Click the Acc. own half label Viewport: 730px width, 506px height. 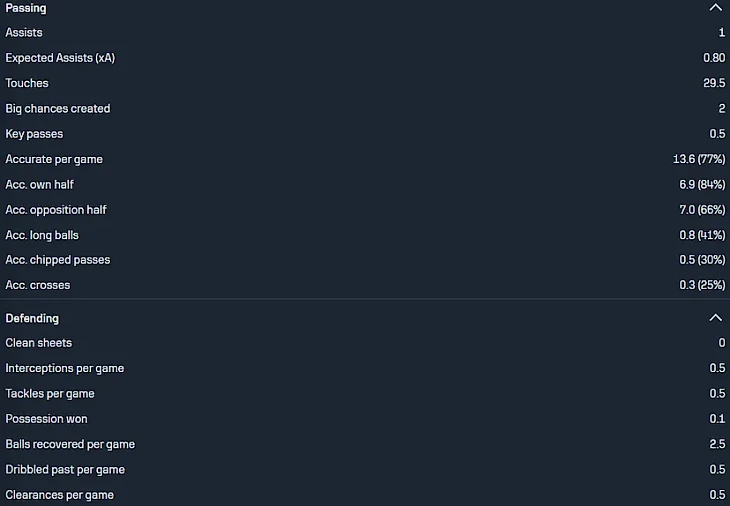40,184
